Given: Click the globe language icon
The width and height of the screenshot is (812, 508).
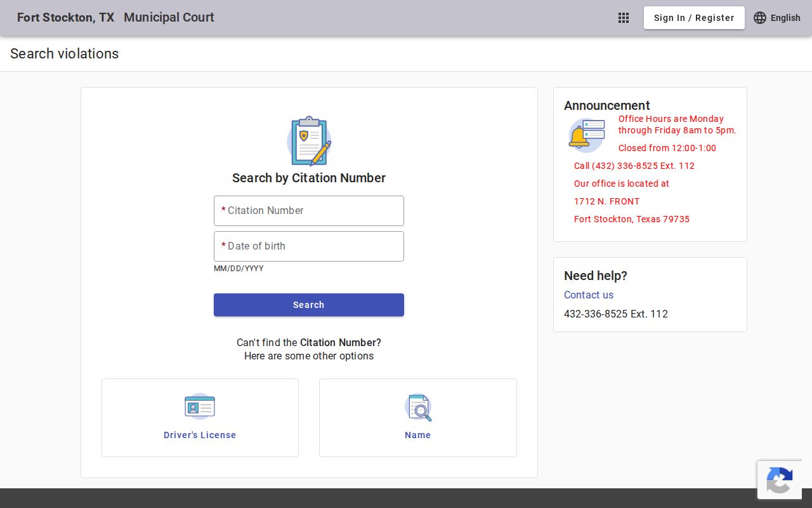Looking at the screenshot, I should (760, 18).
